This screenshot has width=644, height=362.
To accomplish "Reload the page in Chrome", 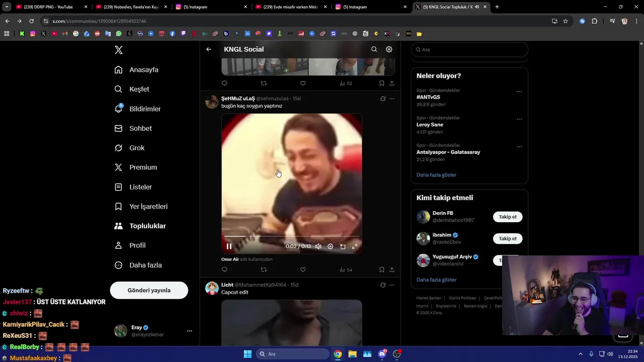I will [x=31, y=21].
